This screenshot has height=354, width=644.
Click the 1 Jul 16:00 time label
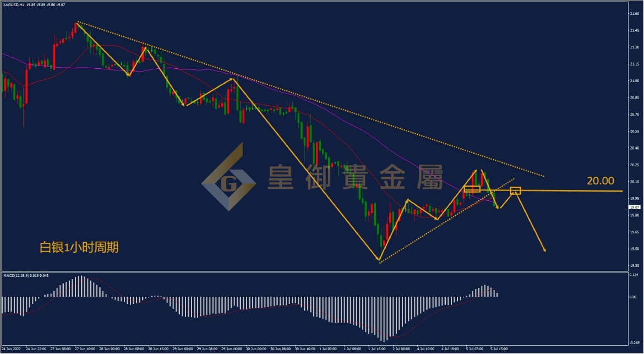[376, 349]
